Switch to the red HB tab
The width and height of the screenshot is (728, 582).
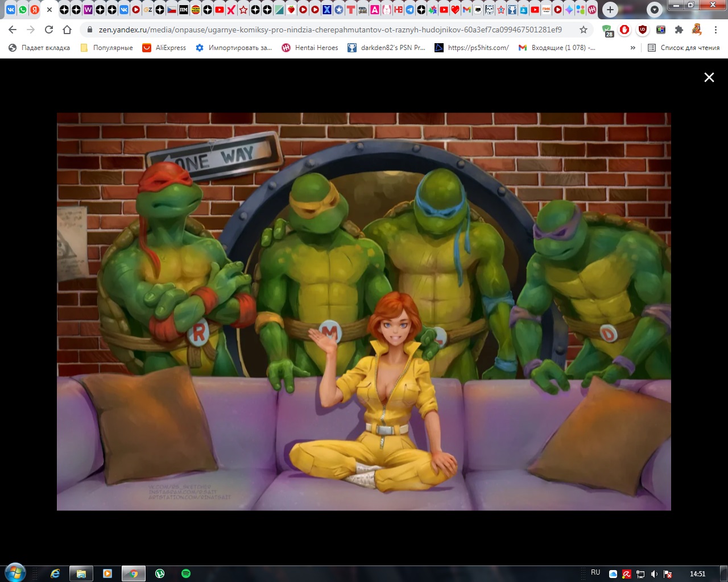pyautogui.click(x=398, y=10)
